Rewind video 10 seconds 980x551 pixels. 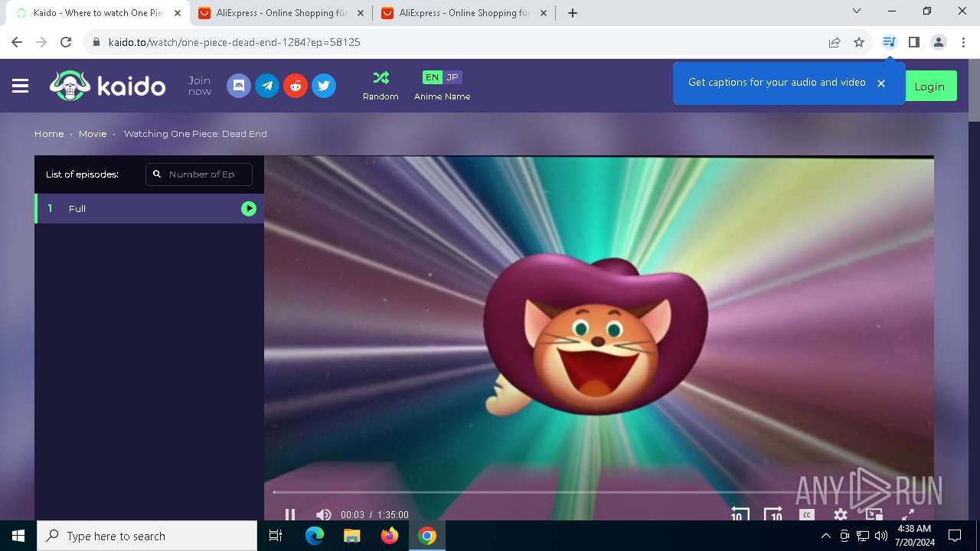[x=739, y=514]
